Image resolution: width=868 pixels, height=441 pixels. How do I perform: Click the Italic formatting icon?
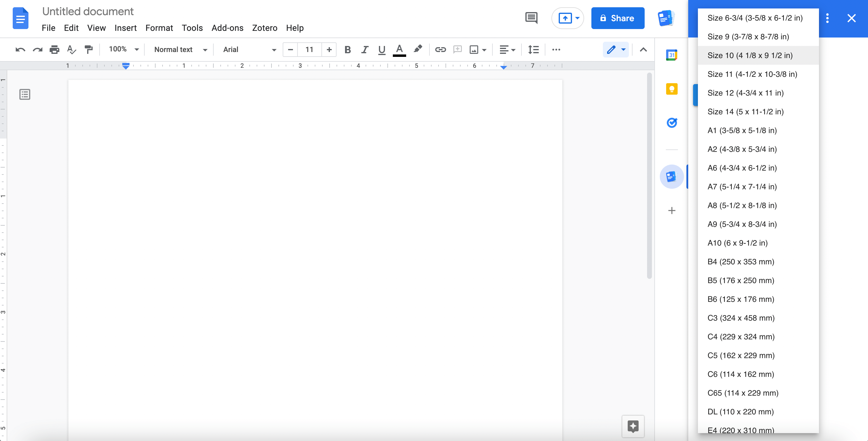[x=364, y=50]
